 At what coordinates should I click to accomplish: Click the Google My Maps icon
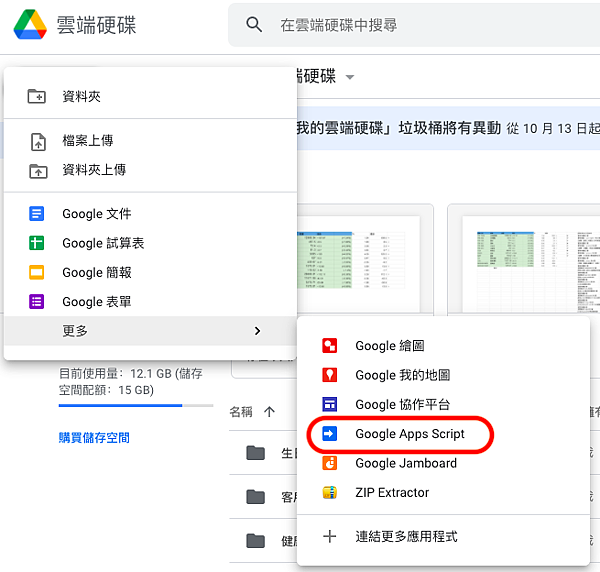tap(330, 375)
